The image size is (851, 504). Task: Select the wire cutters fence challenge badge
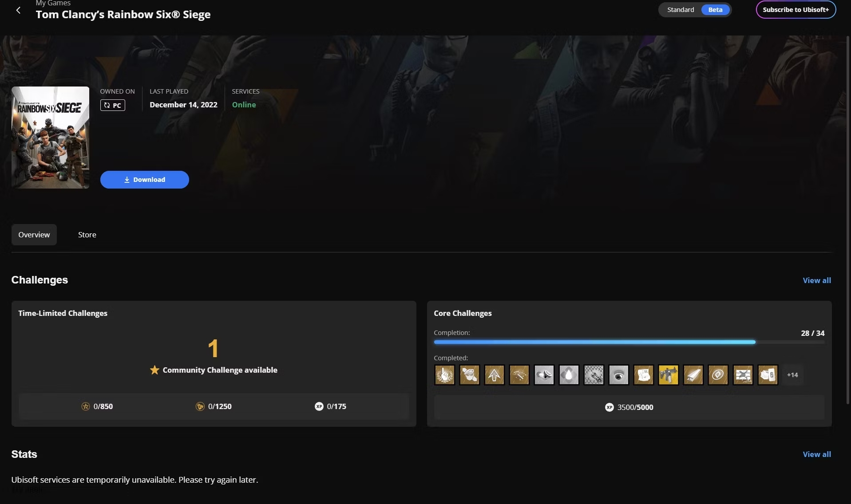pos(594,375)
